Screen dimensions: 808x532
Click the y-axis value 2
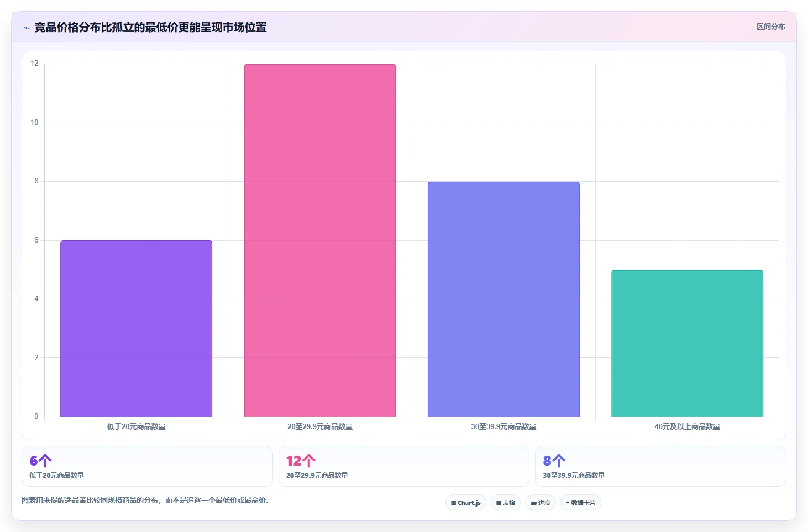[36, 358]
